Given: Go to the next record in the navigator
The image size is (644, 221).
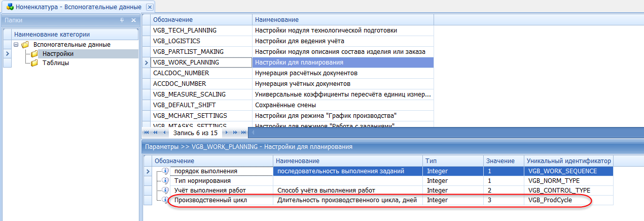Looking at the screenshot, I should 228,133.
